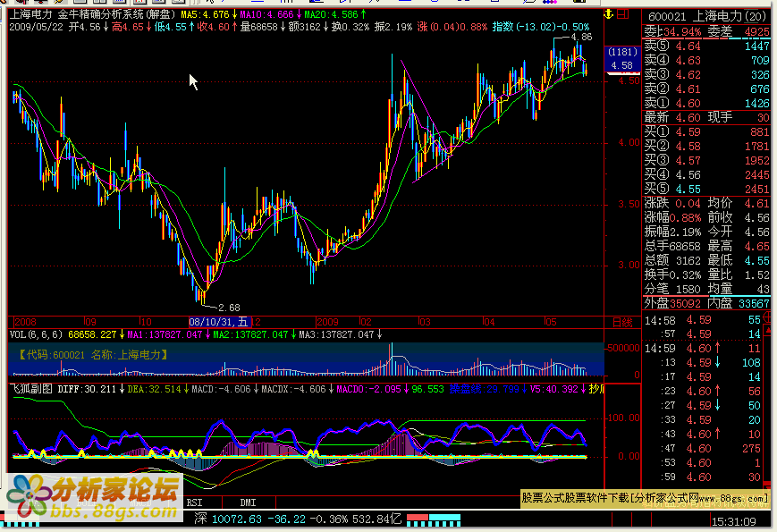Click the MA5:4.676 indicator label
Screen dimensions: 777x532
pyautogui.click(x=205, y=15)
